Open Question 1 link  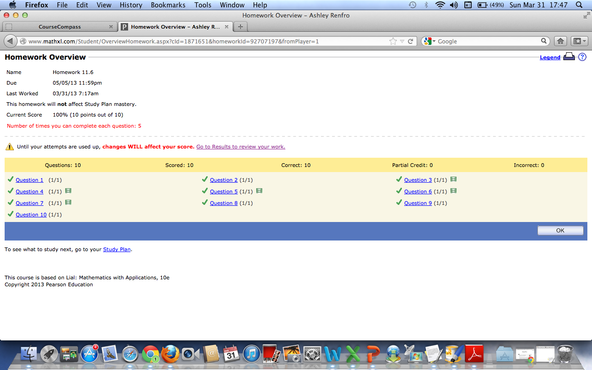(x=29, y=180)
